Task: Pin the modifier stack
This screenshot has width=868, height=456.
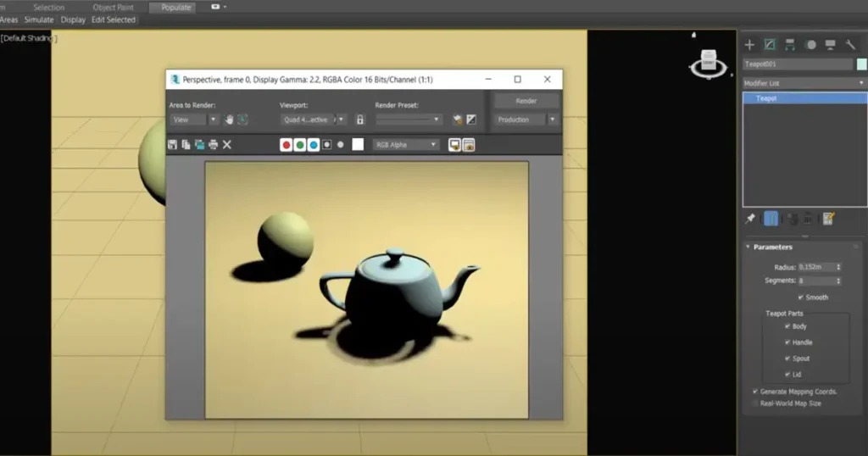Action: tap(750, 219)
